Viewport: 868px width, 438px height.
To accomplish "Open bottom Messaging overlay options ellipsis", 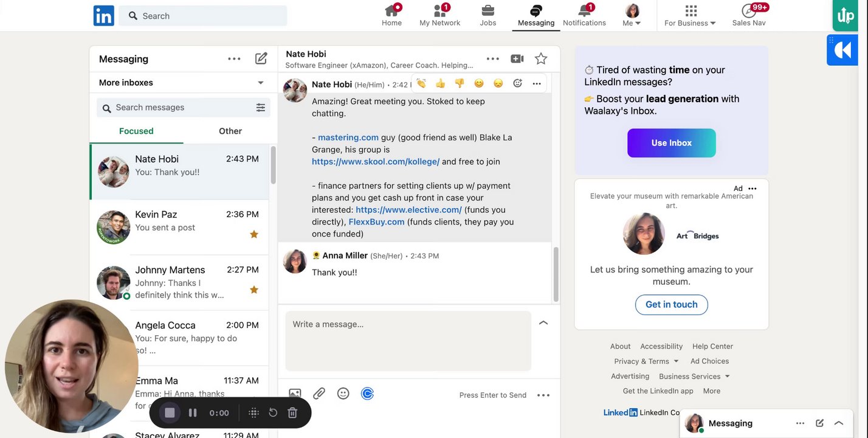I will (x=800, y=423).
